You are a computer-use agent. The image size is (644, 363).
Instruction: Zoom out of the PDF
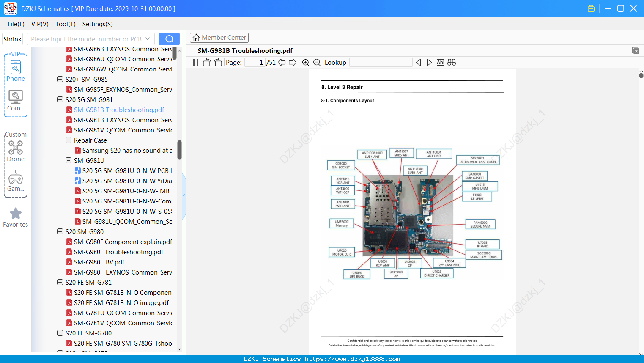point(317,63)
